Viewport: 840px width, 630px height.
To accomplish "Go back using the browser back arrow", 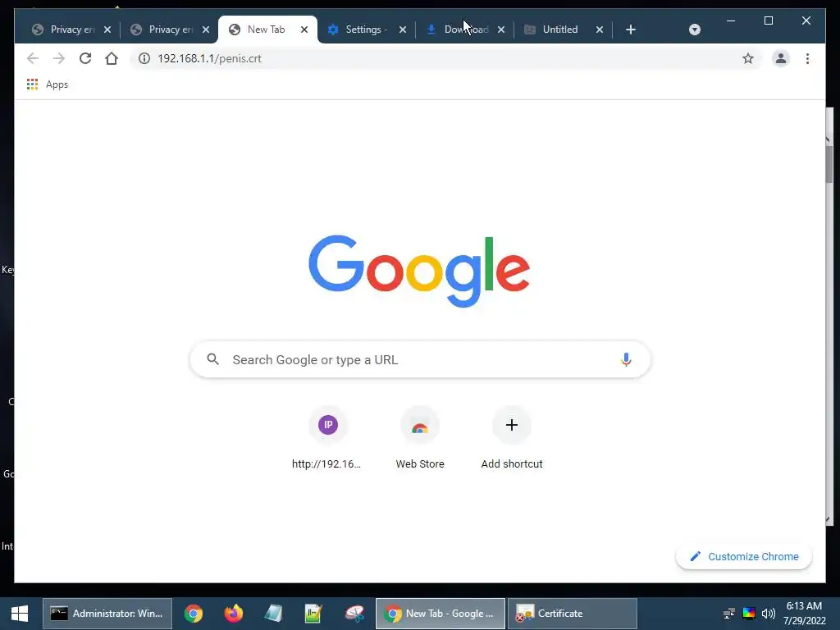I will pyautogui.click(x=33, y=58).
